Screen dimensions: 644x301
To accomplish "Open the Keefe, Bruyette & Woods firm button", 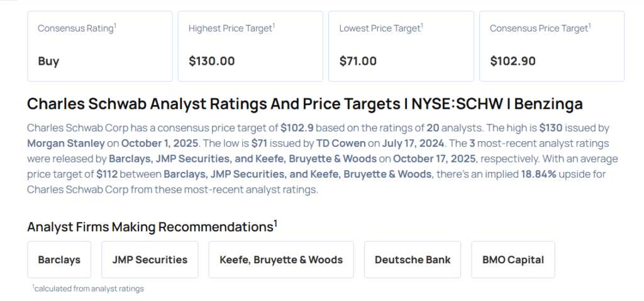I will click(281, 259).
